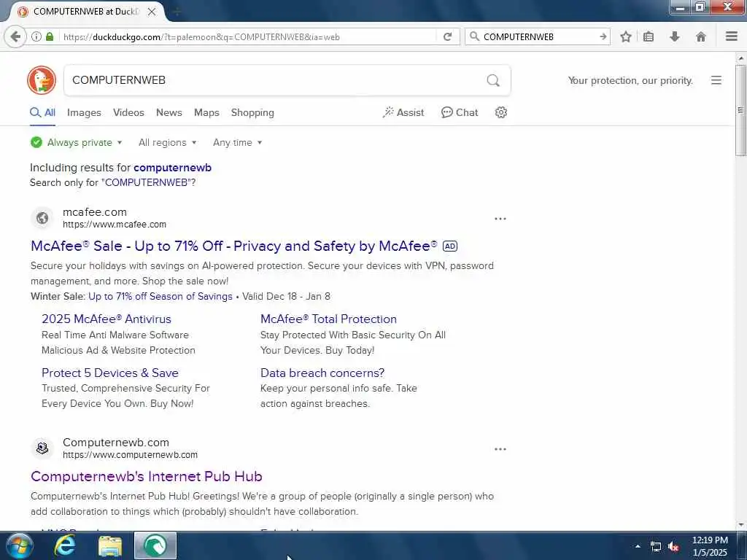Open DuckDuckGo side menu icon
The height and width of the screenshot is (560, 747).
716,80
